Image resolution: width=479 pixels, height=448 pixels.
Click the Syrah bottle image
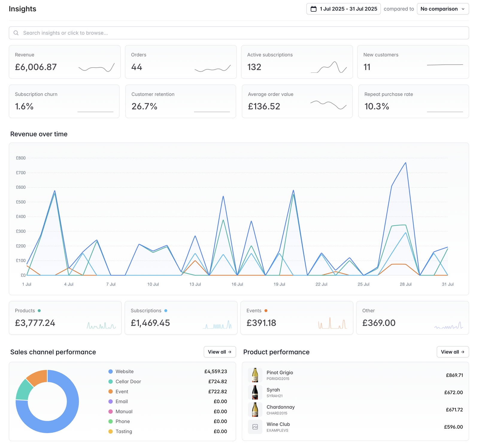pyautogui.click(x=255, y=392)
